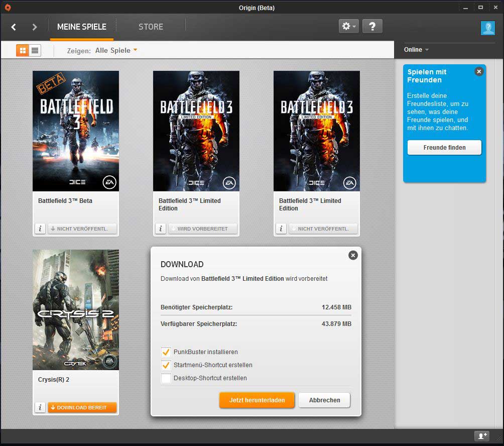The height and width of the screenshot is (446, 504).
Task: Uncheck Startmenü-Shortcut erstellen
Action: [x=166, y=365]
